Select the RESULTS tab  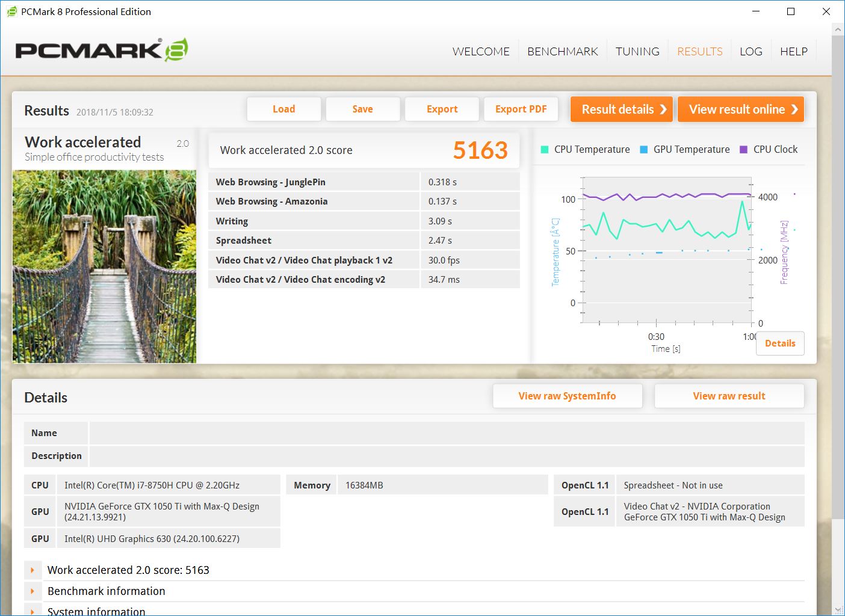(x=700, y=52)
